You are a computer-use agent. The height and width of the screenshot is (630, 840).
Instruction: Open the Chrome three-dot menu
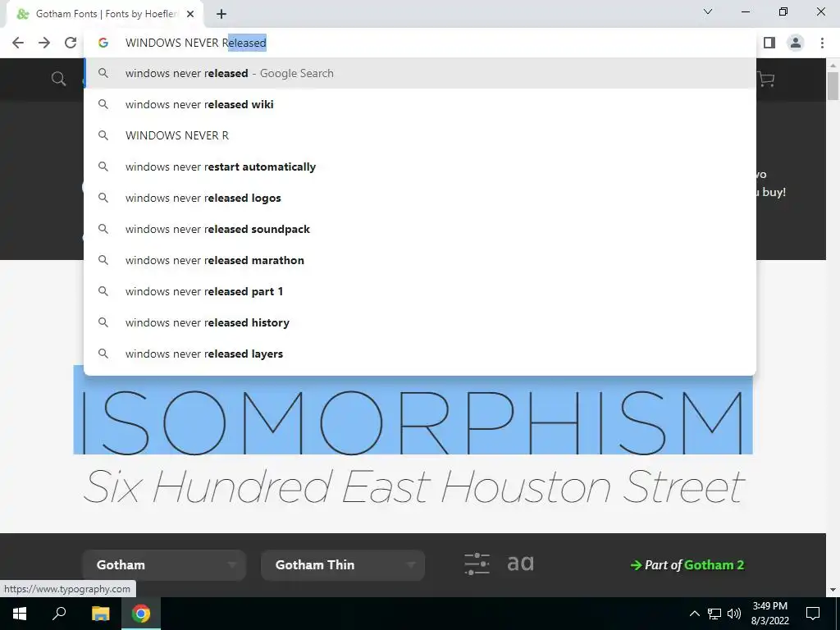click(822, 43)
